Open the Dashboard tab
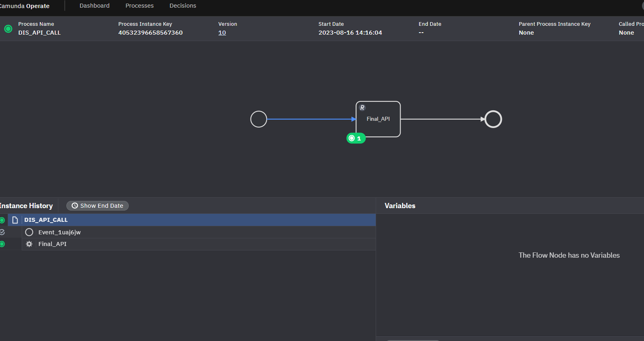 coord(95,6)
